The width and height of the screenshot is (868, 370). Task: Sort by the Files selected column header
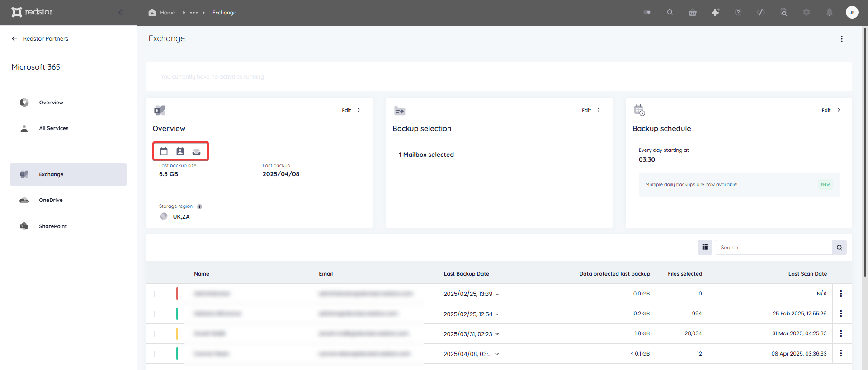(685, 274)
